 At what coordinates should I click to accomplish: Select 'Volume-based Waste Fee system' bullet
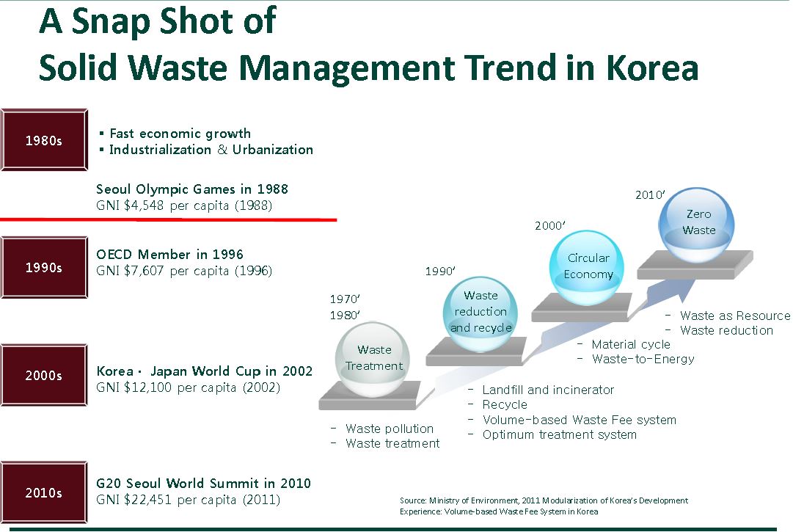pos(579,420)
